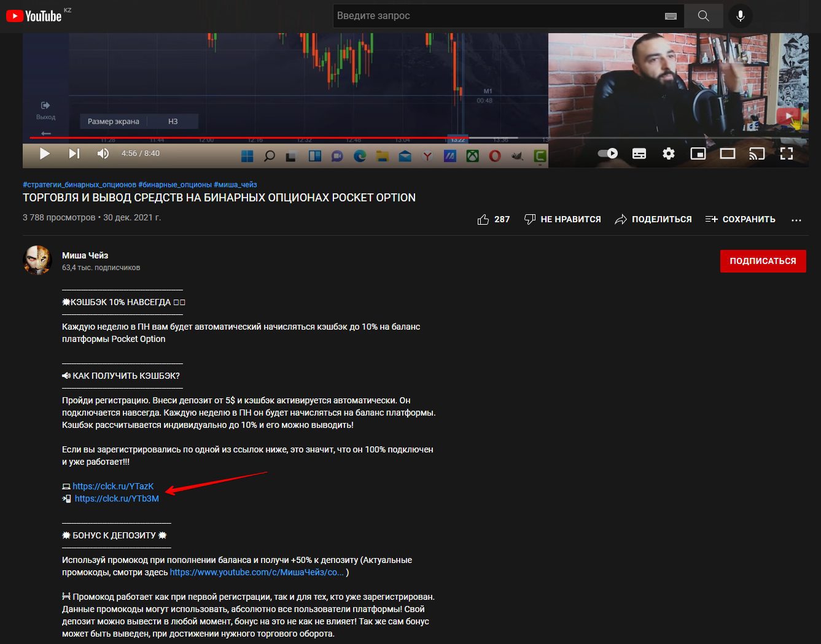Viewport: 821px width, 644px height.
Task: Like the video with thumbs up
Action: (484, 219)
